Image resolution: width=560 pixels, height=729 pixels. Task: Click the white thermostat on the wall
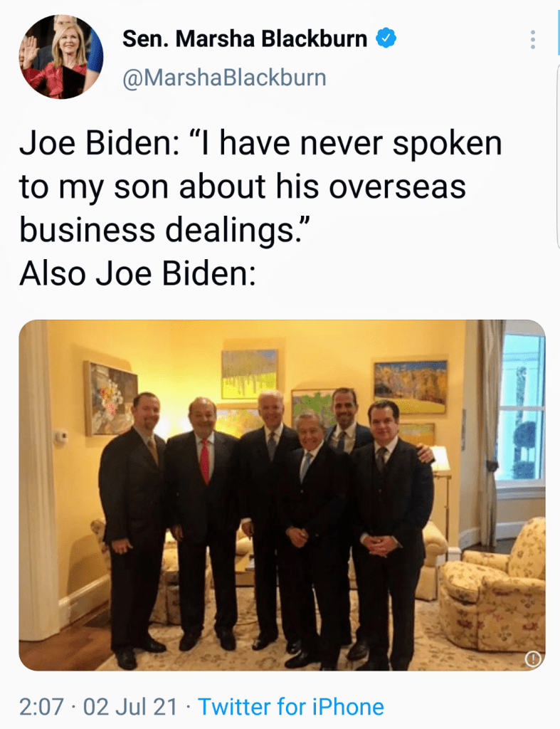click(62, 436)
